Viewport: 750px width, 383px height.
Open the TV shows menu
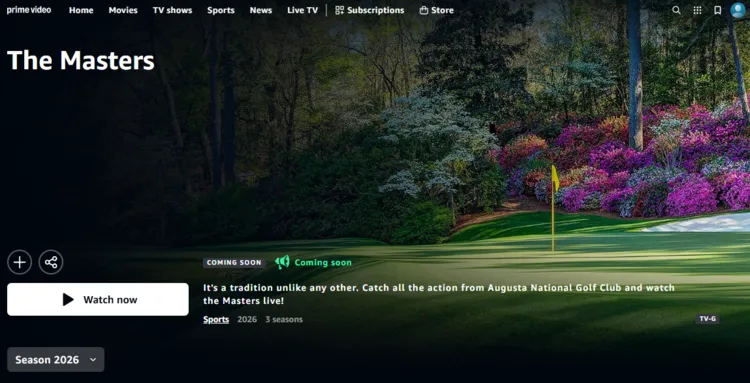(x=172, y=10)
